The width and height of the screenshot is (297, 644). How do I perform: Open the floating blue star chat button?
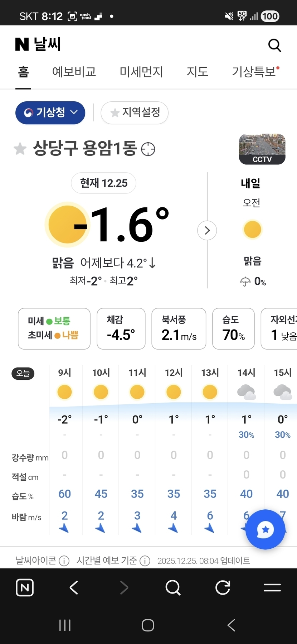(x=265, y=529)
